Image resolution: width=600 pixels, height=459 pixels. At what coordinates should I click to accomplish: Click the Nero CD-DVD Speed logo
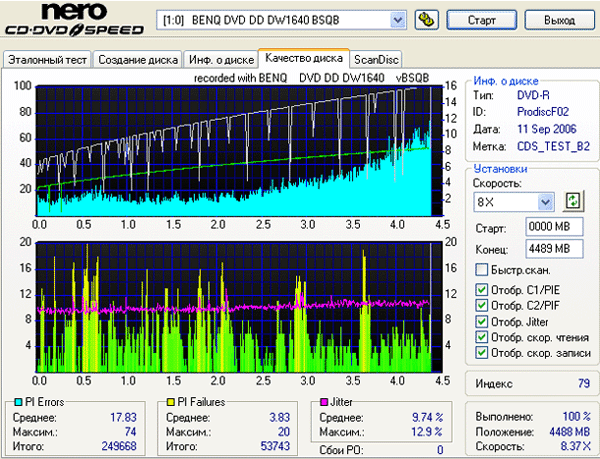[75, 22]
